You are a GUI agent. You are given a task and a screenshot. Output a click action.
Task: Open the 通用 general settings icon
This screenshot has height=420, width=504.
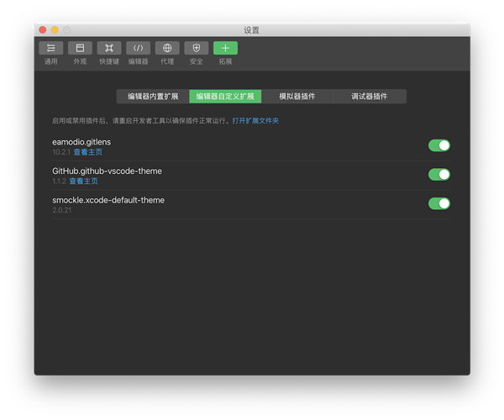(51, 49)
